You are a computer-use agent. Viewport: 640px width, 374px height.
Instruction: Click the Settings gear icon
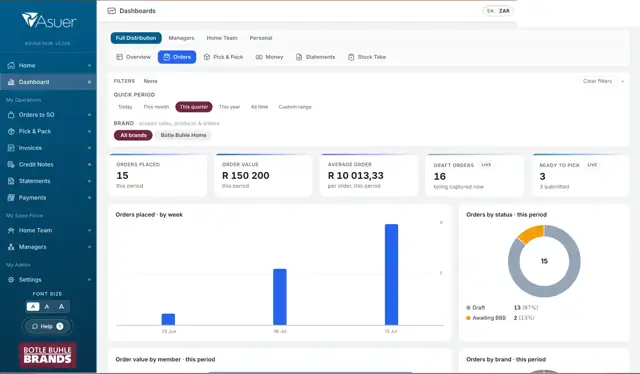coord(11,280)
